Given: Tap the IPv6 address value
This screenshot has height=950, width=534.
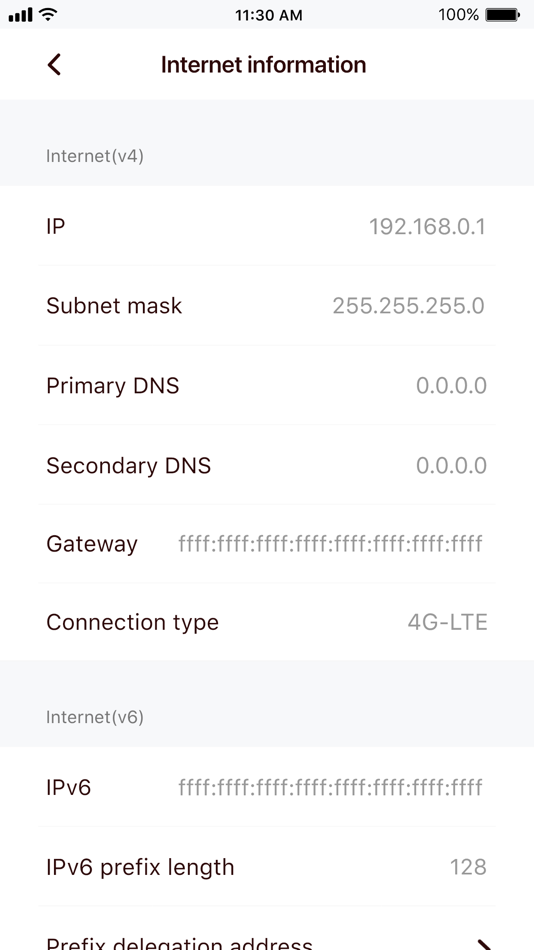Looking at the screenshot, I should 330,788.
